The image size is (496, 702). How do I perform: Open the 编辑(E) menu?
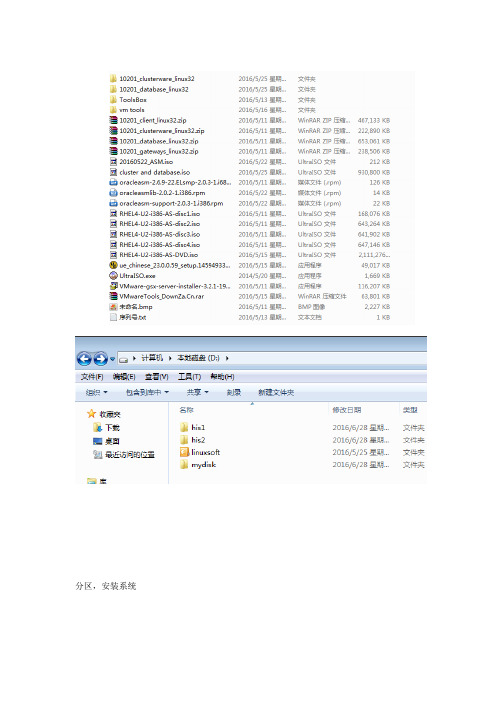point(124,377)
